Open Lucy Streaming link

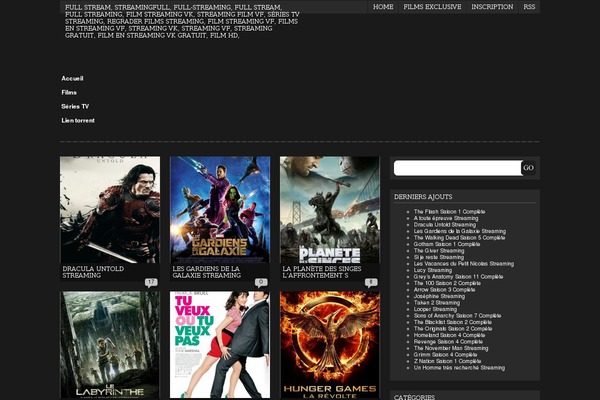[433, 270]
